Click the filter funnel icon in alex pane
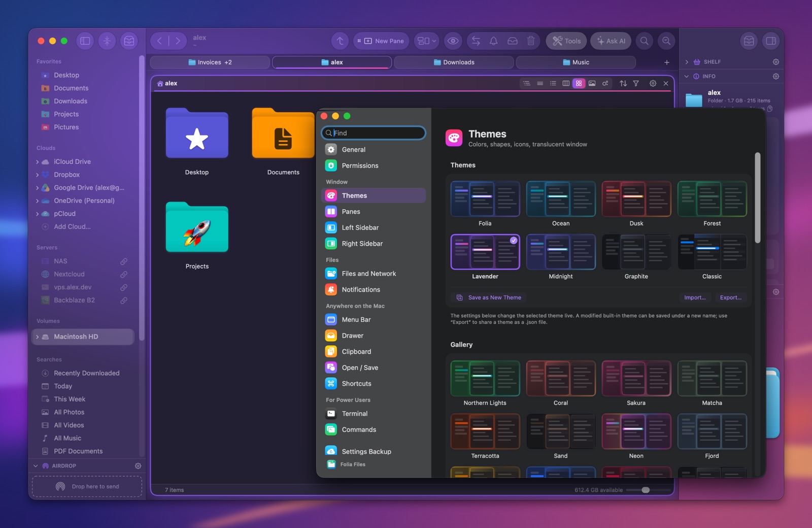812x528 pixels. (636, 83)
